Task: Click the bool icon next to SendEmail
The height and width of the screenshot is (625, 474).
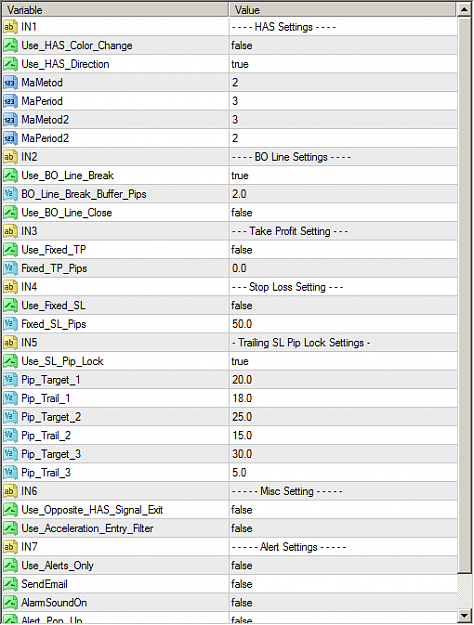Action: (10, 584)
